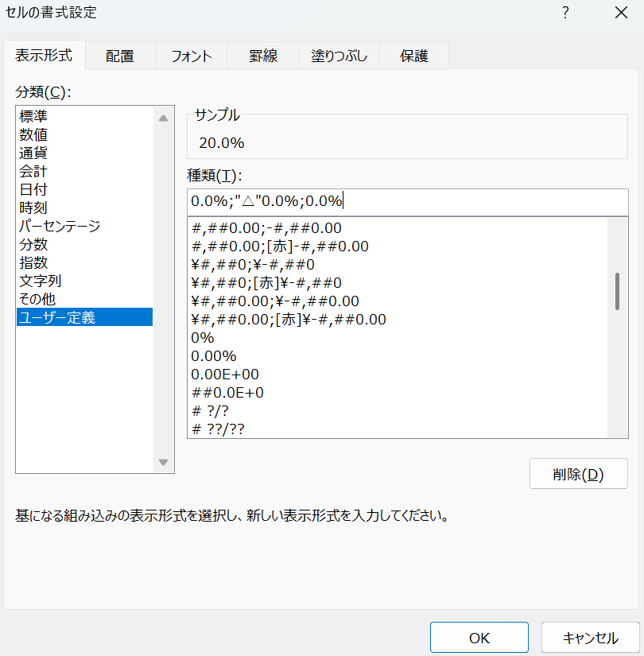Image resolution: width=644 pixels, height=656 pixels.
Task: Click category list scroll down arrow
Action: click(164, 462)
